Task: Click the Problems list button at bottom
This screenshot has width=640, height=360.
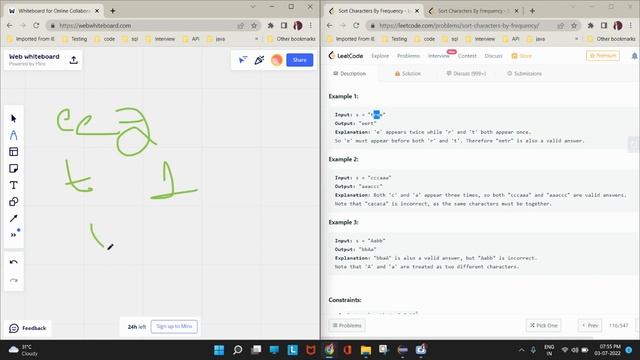Action: [347, 325]
